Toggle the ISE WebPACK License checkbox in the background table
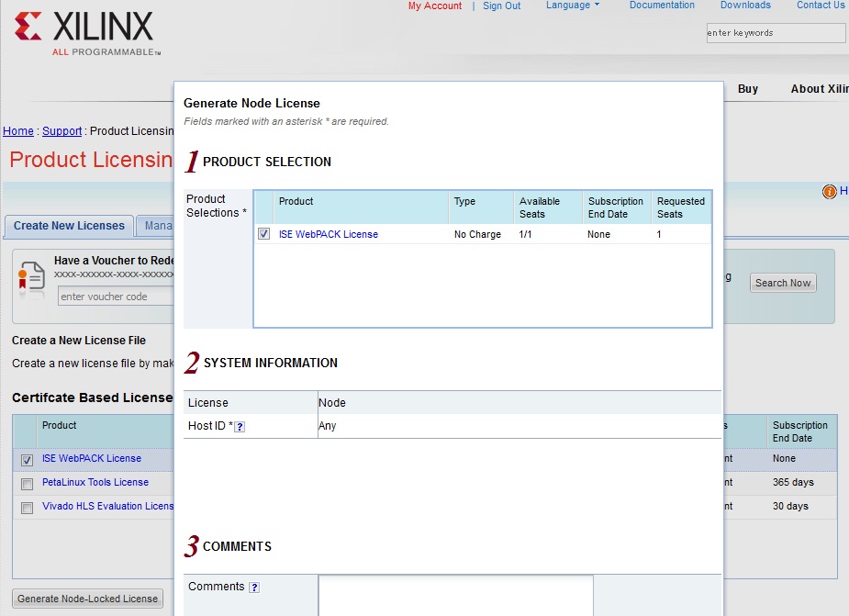 pos(27,460)
